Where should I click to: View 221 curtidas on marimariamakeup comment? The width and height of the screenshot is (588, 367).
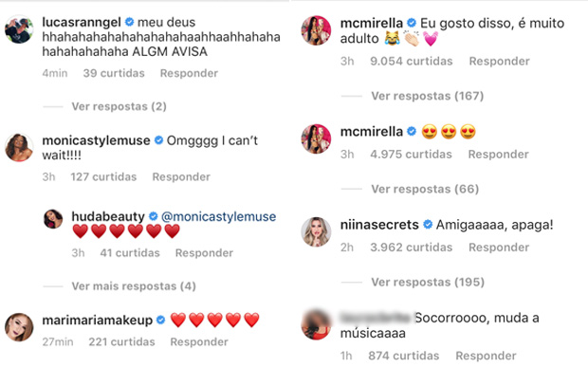point(122,342)
